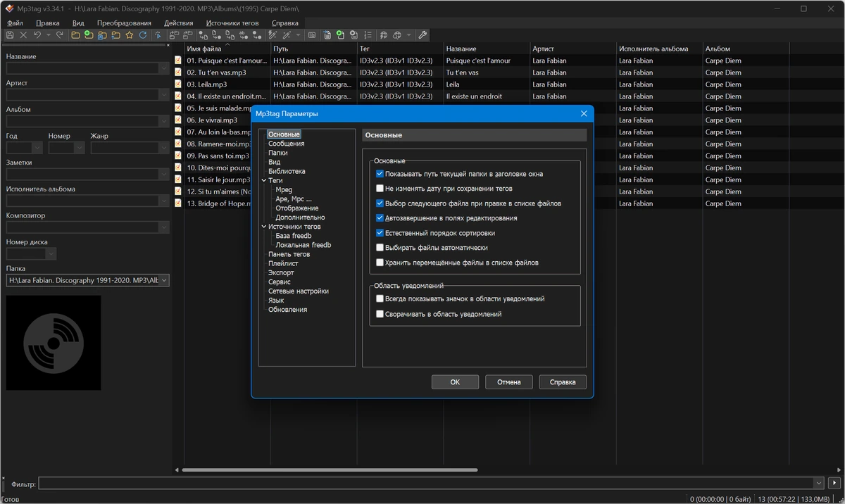
Task: Check 'Выбирать файлы автоматически'
Action: (x=380, y=248)
